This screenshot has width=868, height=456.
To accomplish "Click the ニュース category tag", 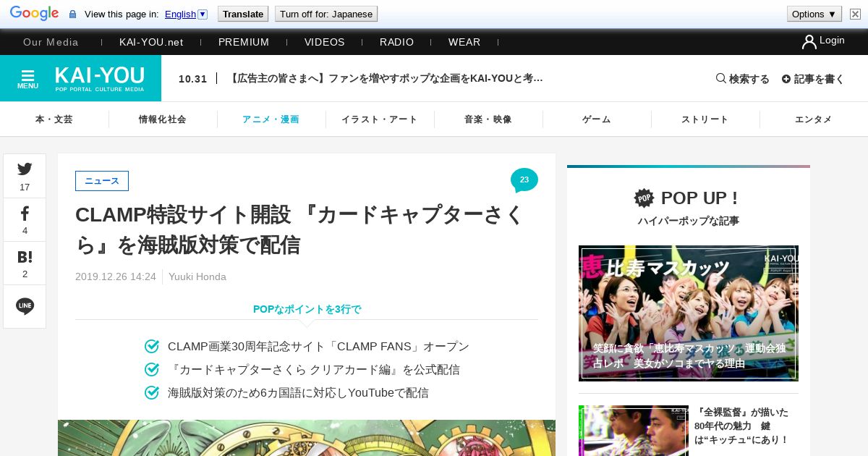I will click(x=102, y=181).
